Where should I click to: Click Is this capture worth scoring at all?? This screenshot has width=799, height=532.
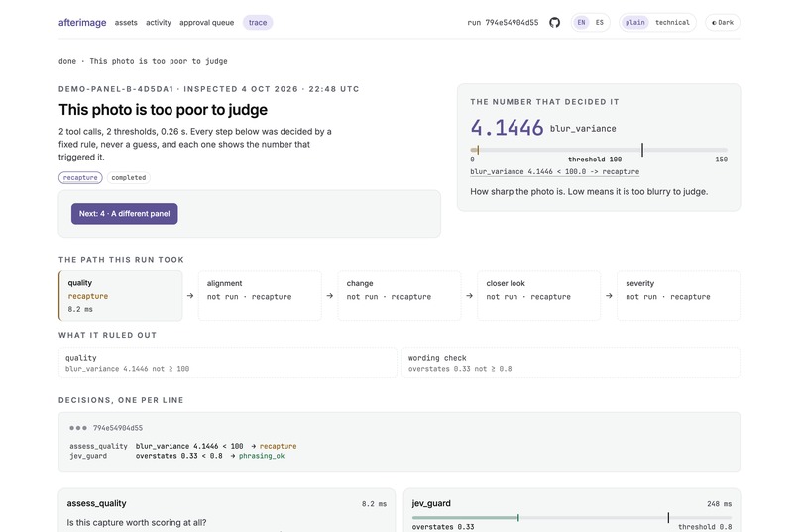137,523
